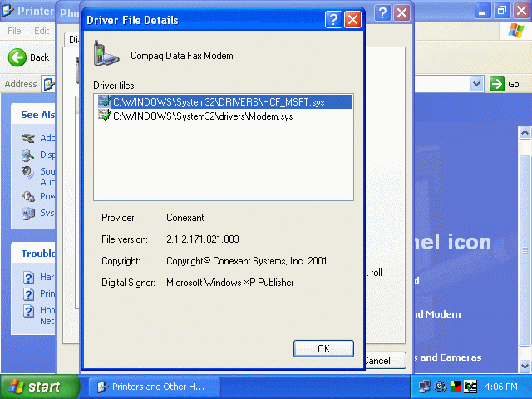The image size is (532, 399).
Task: Click the Windows flag logo in Printers window
Action: click(x=515, y=31)
